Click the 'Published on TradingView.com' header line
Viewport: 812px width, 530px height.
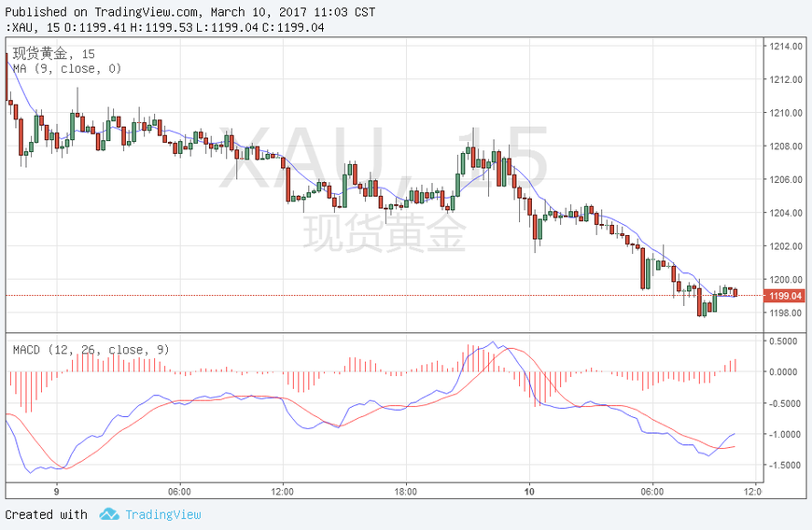click(190, 12)
